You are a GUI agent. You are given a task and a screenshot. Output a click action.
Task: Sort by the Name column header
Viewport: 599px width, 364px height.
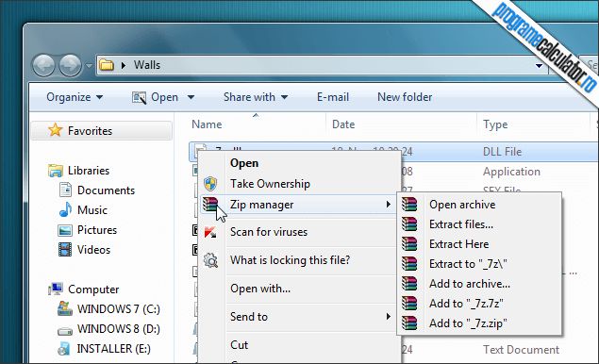point(207,124)
